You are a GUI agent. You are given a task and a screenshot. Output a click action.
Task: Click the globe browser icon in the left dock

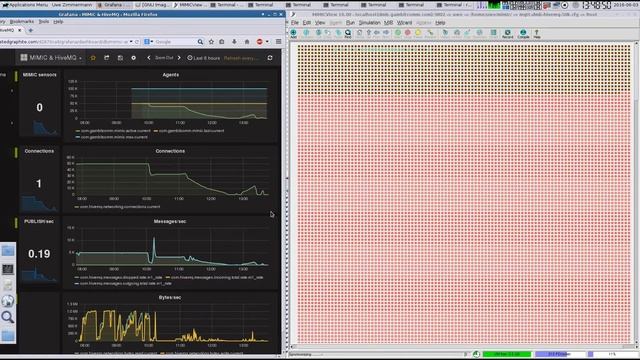[x=8, y=301]
